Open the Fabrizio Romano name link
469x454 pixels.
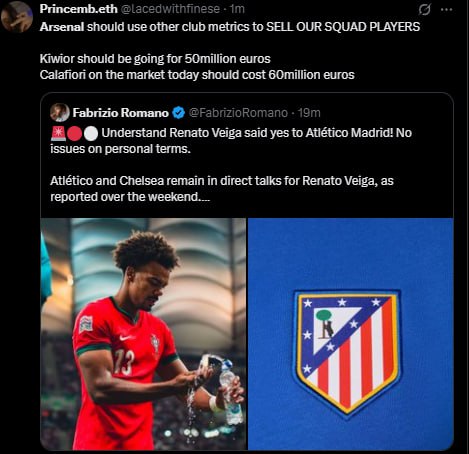coord(121,113)
